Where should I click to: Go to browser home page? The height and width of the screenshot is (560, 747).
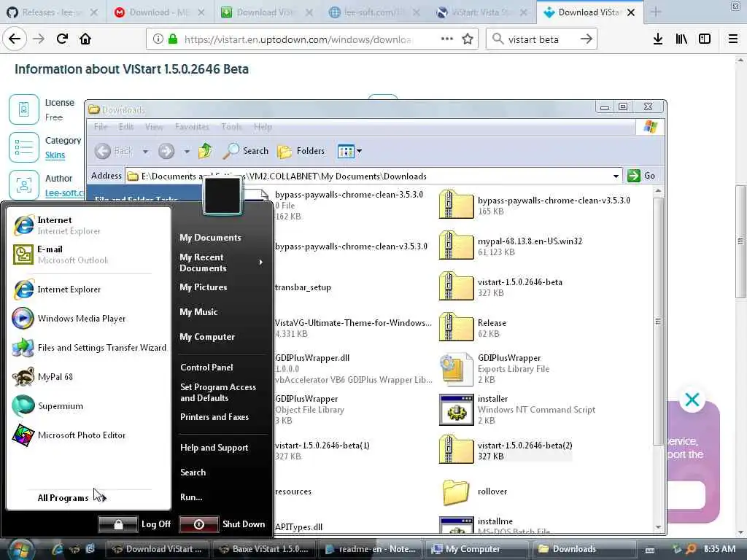tap(85, 39)
